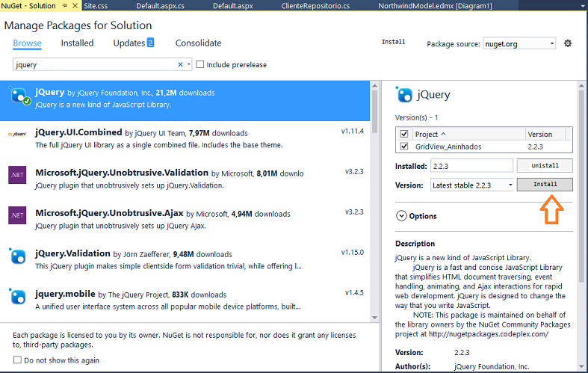Click the jQuery.Validation package icon
This screenshot has height=373, width=588.
pos(17,256)
